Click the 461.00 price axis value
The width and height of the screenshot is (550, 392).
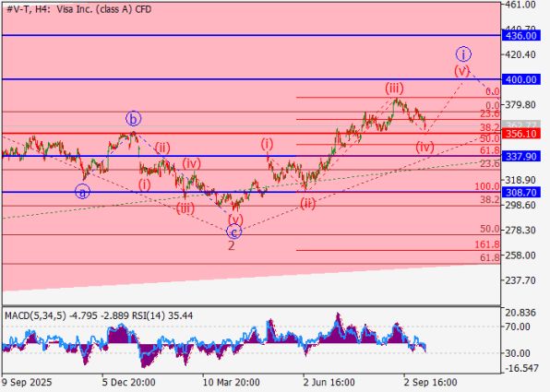pyautogui.click(x=520, y=5)
